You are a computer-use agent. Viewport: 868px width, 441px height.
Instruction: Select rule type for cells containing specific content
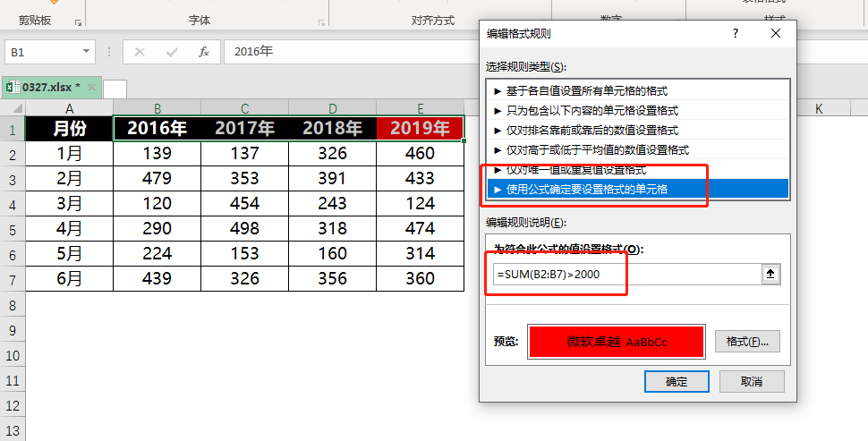pos(639,111)
